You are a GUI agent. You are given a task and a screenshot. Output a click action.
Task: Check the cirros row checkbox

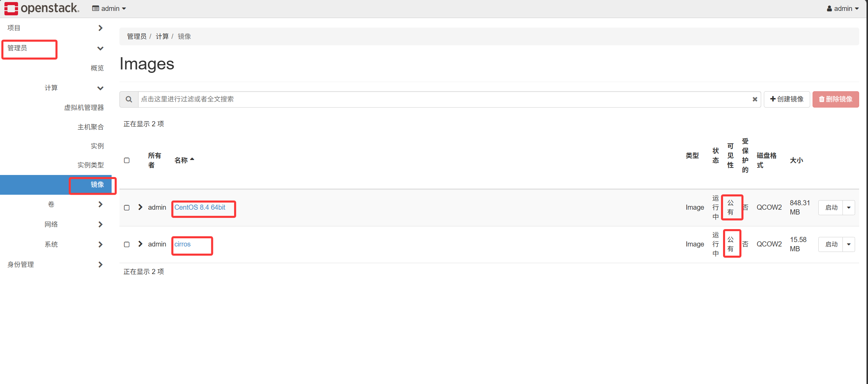pyautogui.click(x=127, y=244)
